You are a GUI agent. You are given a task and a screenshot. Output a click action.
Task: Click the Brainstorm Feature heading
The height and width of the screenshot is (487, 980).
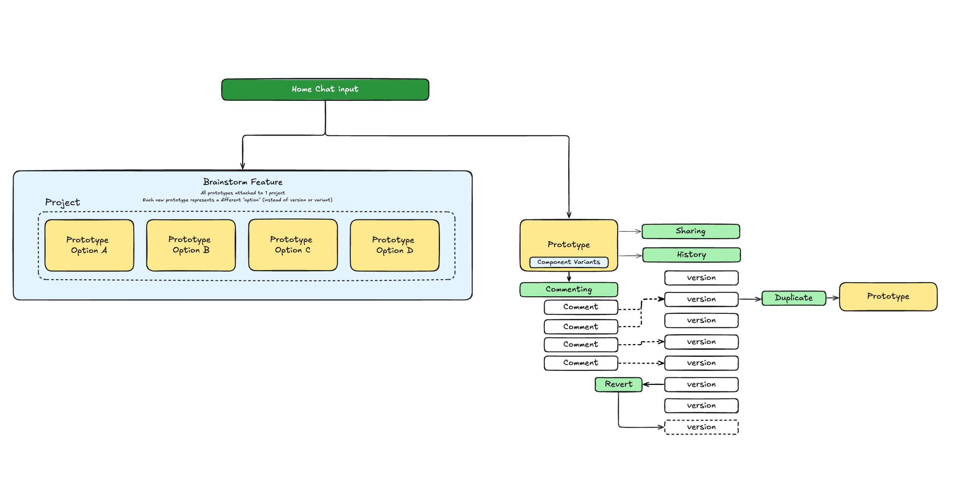point(242,182)
